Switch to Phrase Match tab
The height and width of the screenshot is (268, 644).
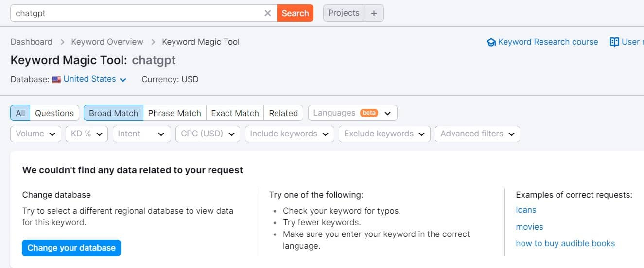(x=174, y=113)
